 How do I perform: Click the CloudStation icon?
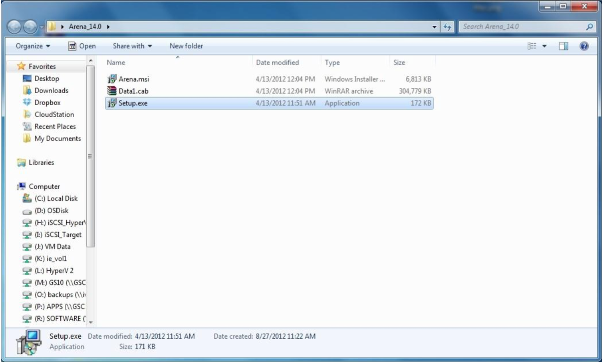26,115
